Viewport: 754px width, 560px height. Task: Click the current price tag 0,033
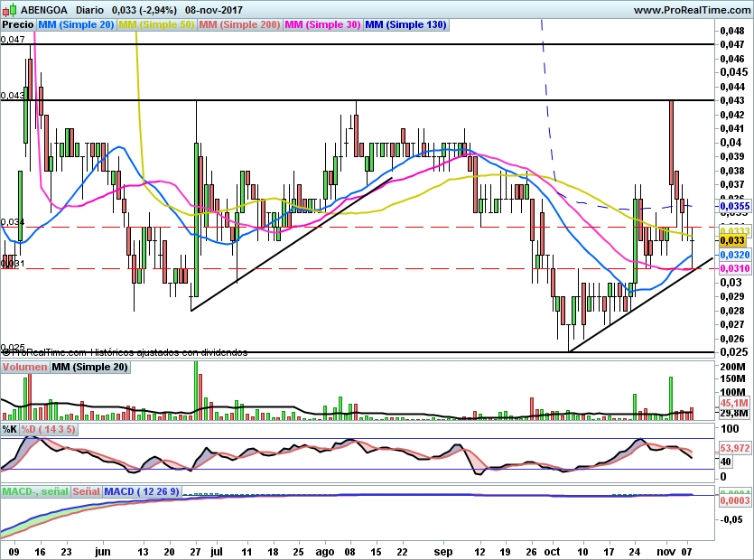click(732, 241)
